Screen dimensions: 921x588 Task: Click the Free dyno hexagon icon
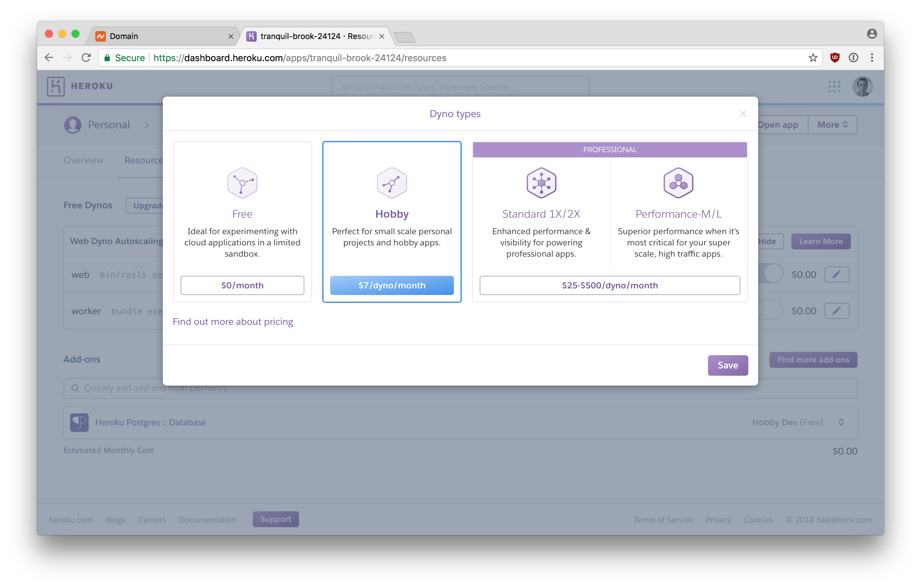[x=242, y=183]
